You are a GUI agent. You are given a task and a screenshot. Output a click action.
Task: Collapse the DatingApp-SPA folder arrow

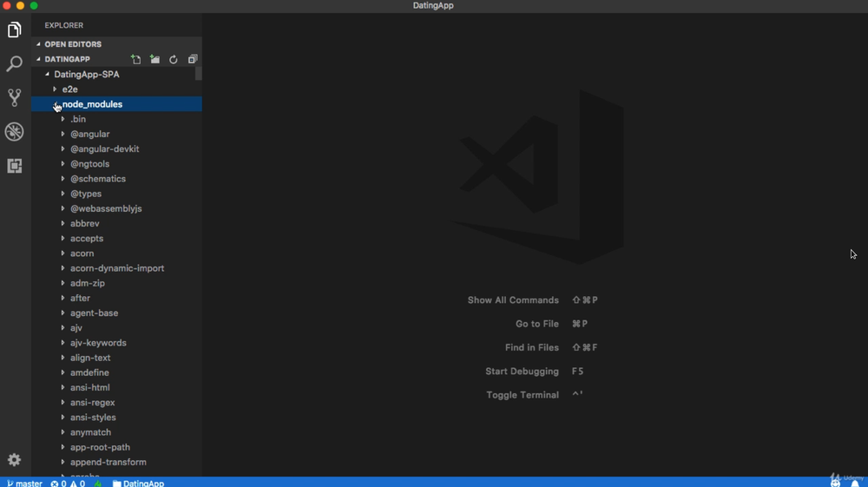pyautogui.click(x=47, y=74)
